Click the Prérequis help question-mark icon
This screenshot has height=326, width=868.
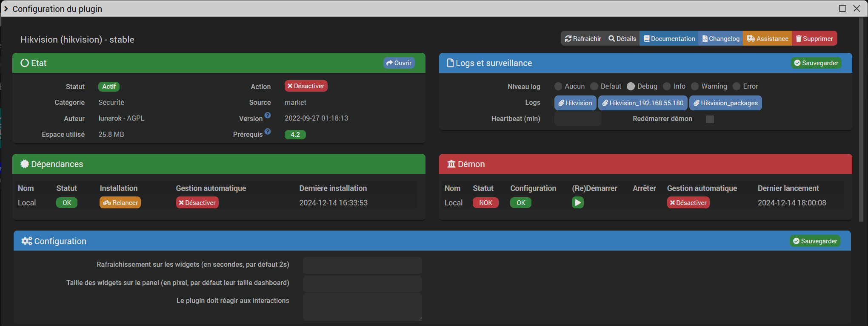268,131
